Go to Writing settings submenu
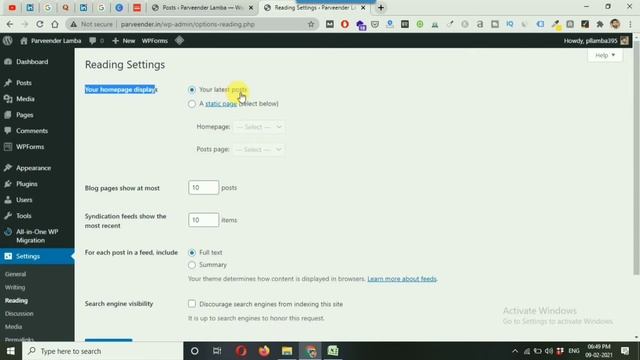This screenshot has height=360, width=640. [x=15, y=287]
